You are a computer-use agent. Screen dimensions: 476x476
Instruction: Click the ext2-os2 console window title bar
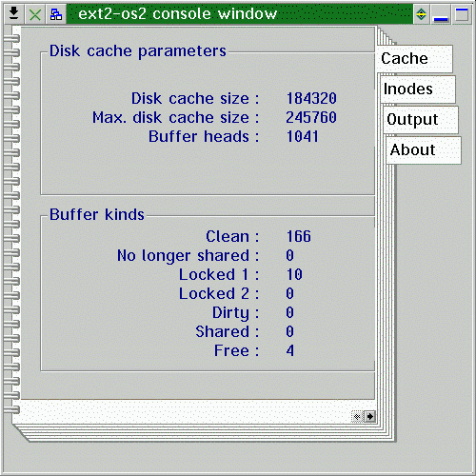click(240, 14)
